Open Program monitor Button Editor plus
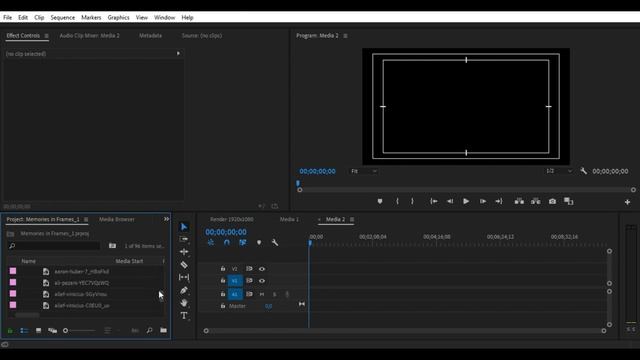The height and width of the screenshot is (360, 640). [x=627, y=202]
